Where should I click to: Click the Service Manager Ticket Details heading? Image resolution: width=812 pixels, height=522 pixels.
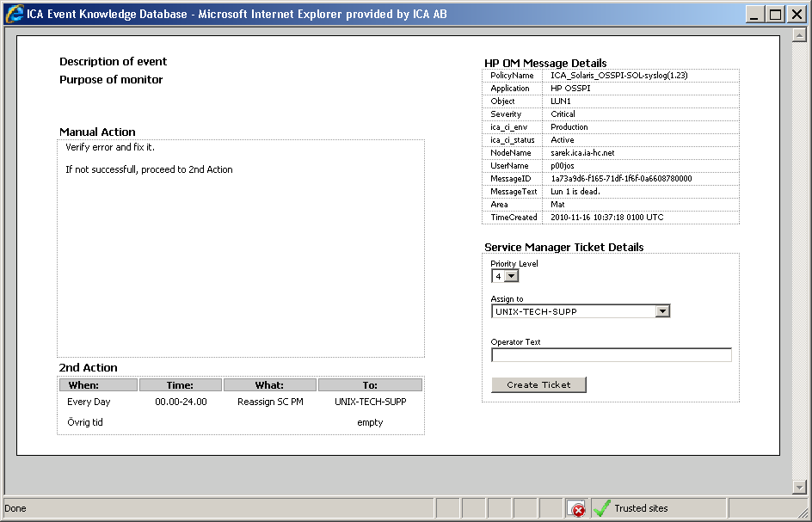pyautogui.click(x=564, y=247)
